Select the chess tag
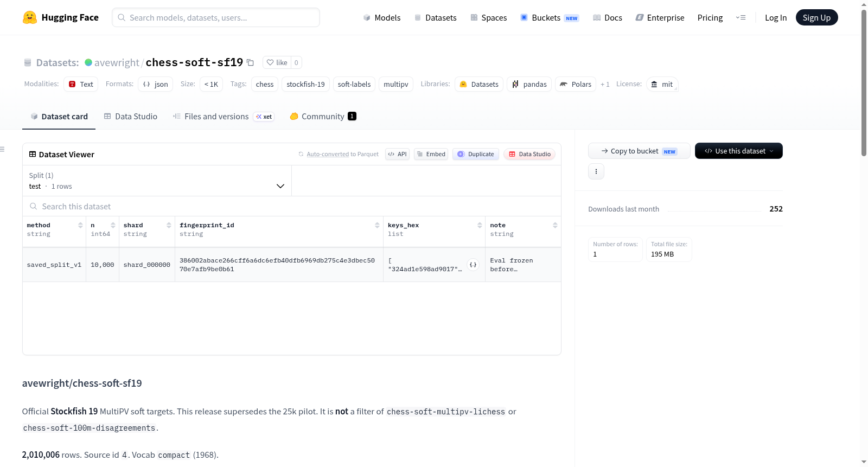The height and width of the screenshot is (467, 868). coord(265,84)
